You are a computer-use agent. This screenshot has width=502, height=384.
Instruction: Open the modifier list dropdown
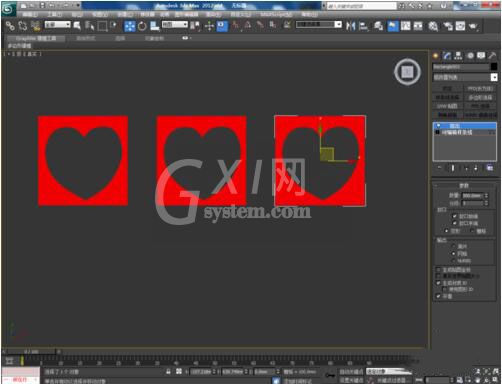[465, 77]
